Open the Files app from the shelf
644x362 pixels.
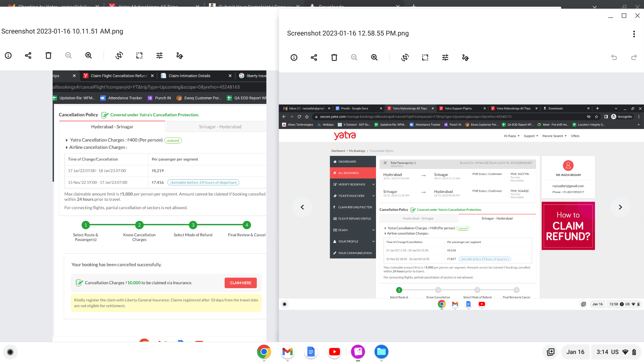381,352
